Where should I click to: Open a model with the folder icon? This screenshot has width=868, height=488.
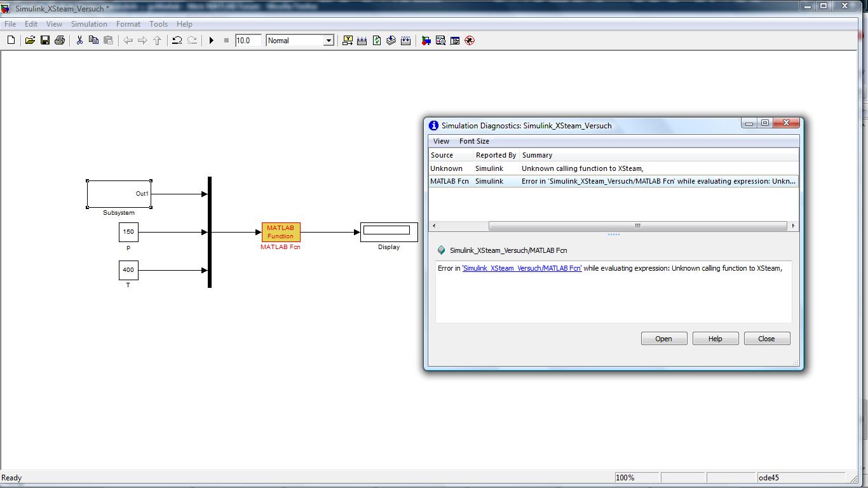pyautogui.click(x=30, y=41)
